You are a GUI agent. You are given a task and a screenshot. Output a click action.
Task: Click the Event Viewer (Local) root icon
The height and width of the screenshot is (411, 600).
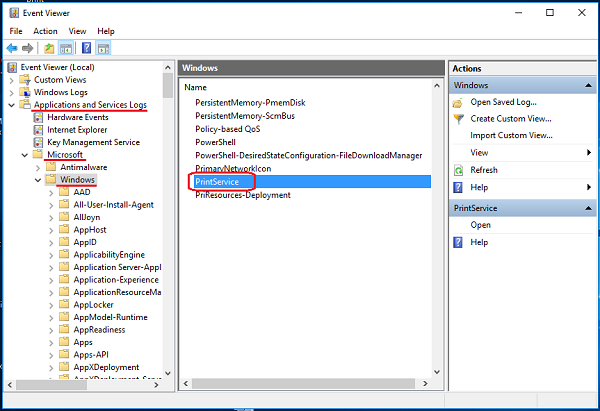pos(12,67)
